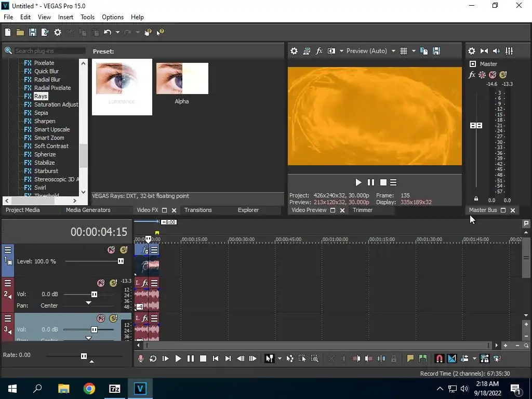Select the Luminance rays preset
532x399 pixels.
point(122,87)
